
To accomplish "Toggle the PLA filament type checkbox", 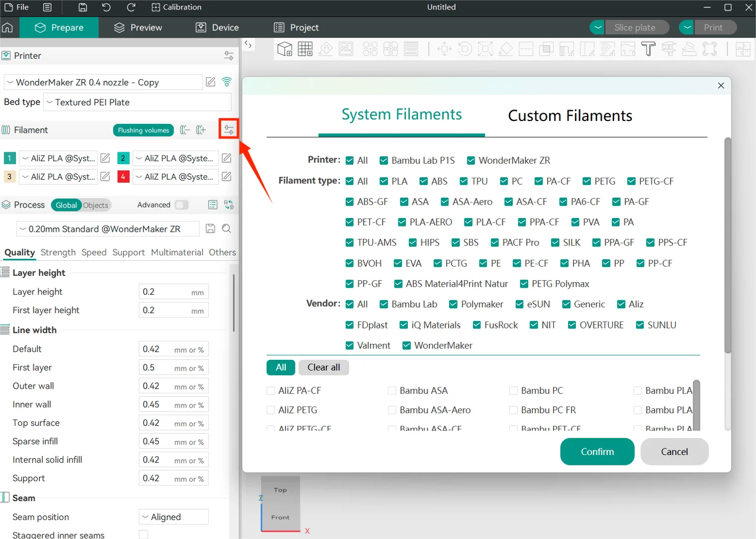I will 383,181.
